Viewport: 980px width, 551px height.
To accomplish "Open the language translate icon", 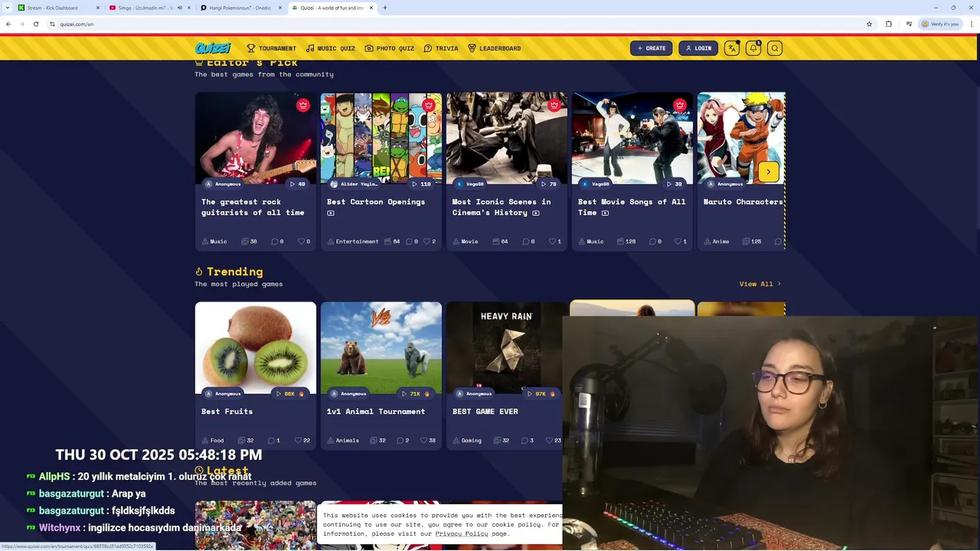I will (732, 48).
